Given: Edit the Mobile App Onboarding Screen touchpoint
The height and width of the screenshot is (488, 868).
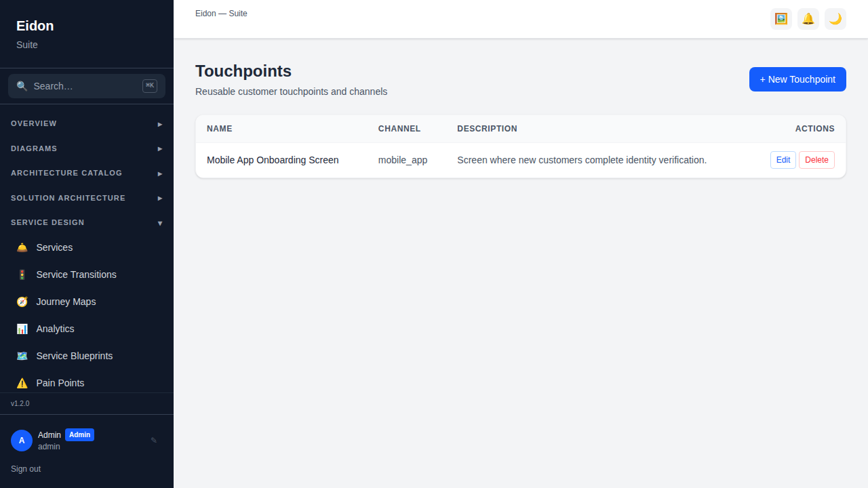Looking at the screenshot, I should point(783,160).
